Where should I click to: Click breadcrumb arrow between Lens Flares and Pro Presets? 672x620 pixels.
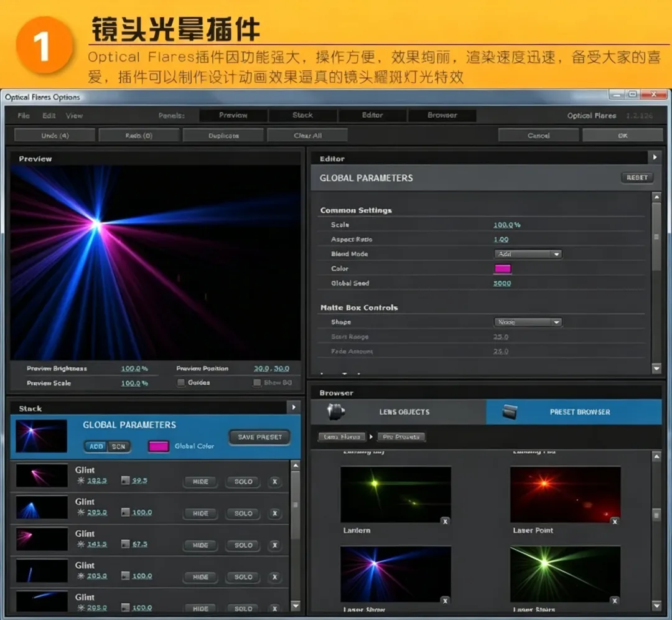click(371, 436)
